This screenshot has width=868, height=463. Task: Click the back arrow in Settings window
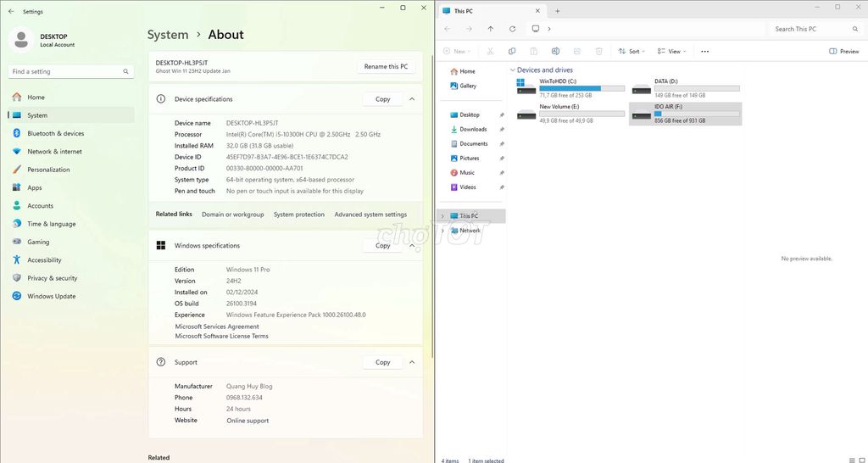coord(11,11)
